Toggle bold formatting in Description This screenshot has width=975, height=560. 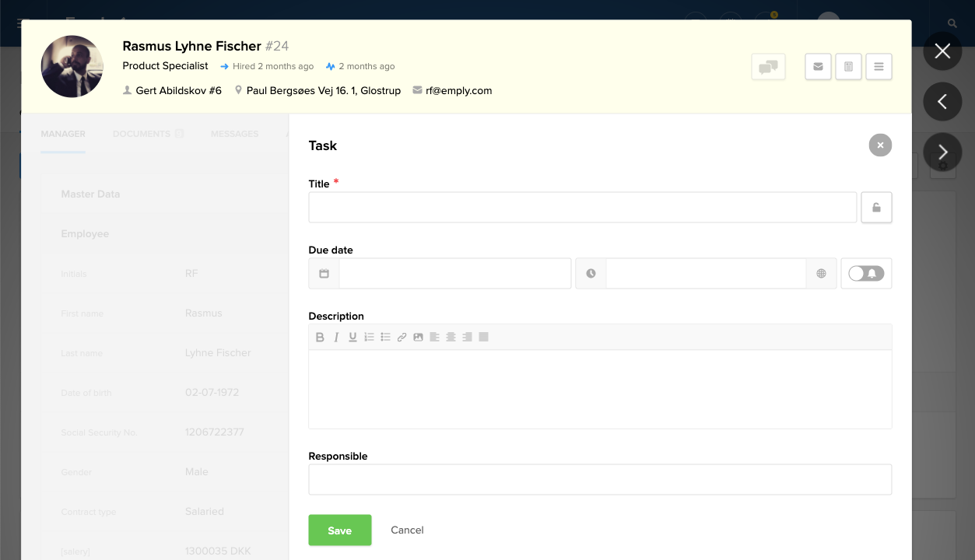click(x=320, y=338)
